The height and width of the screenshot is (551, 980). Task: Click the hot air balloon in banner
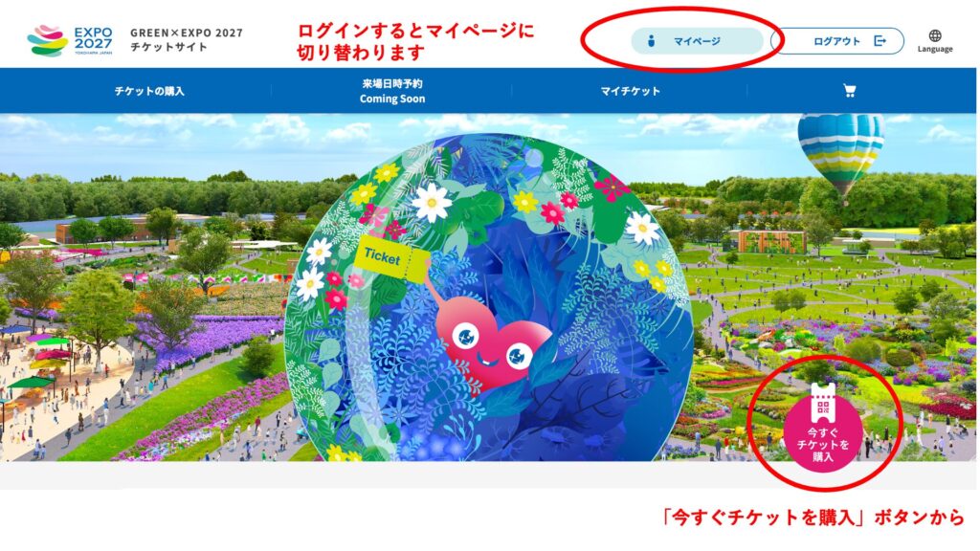840,151
